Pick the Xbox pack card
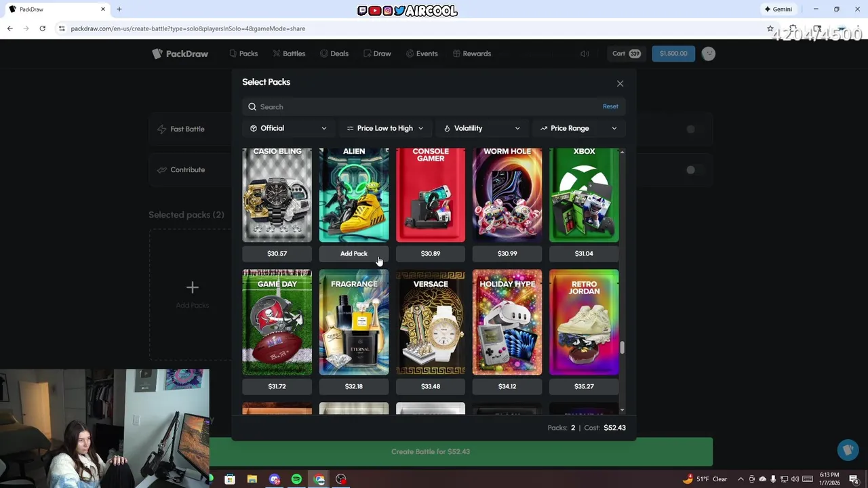This screenshot has width=868, height=488. (584, 195)
